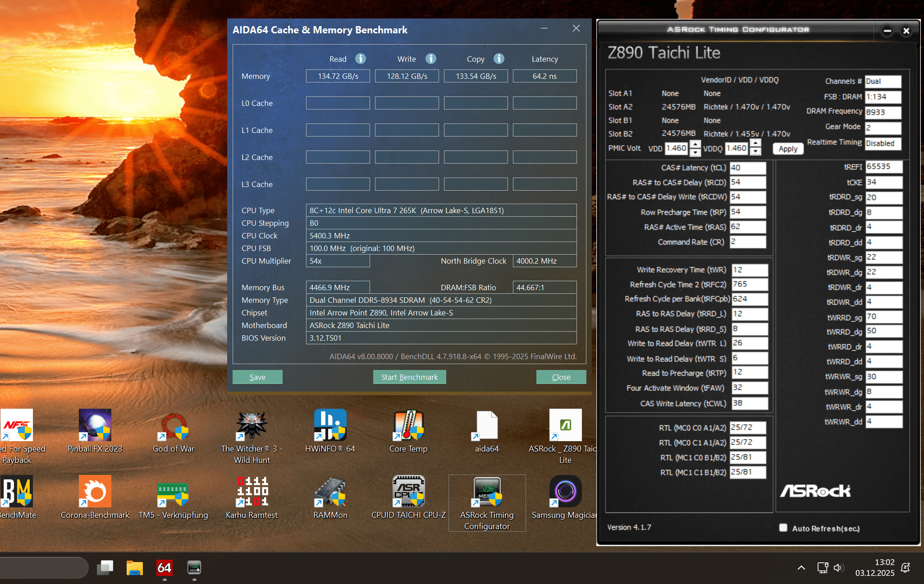Click Save button in AIDA64
This screenshot has width=924, height=584.
257,377
